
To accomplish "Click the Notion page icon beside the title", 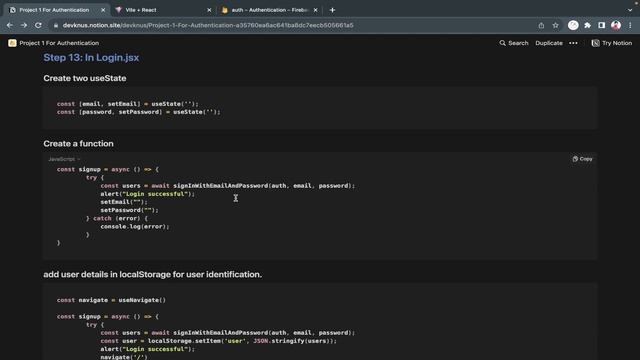I will click(12, 43).
